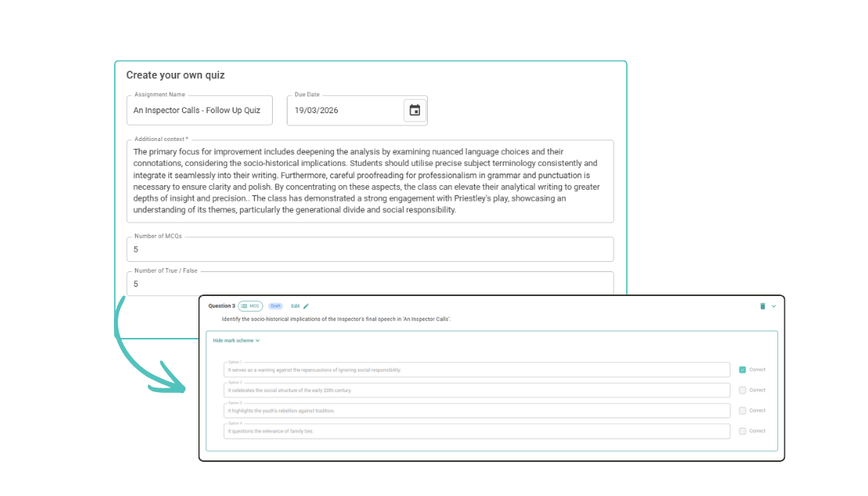The height and width of the screenshot is (496, 868).
Task: Collapse Question 3 using the top-right chevron
Action: [x=773, y=306]
